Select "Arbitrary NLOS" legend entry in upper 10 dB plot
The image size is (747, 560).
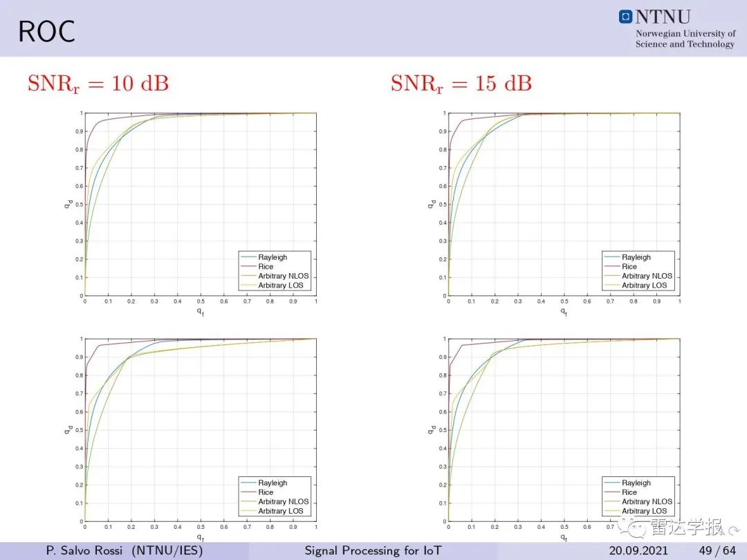[283, 276]
